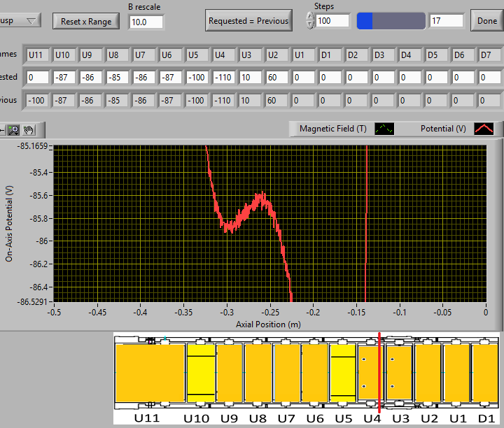Viewport: 504px width, 428px height.
Task: Click the U5 electrode in the diagram
Action: [x=343, y=373]
